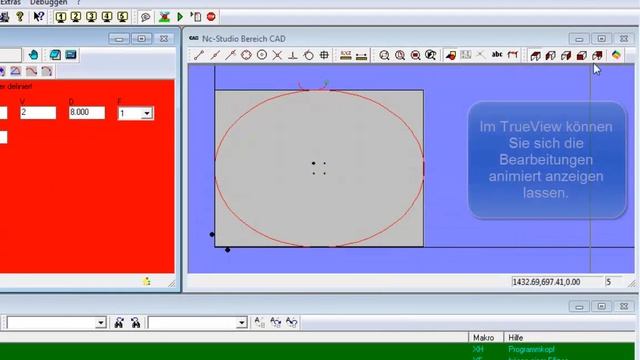Click the triangle contour icon in left panel

[x=16, y=71]
